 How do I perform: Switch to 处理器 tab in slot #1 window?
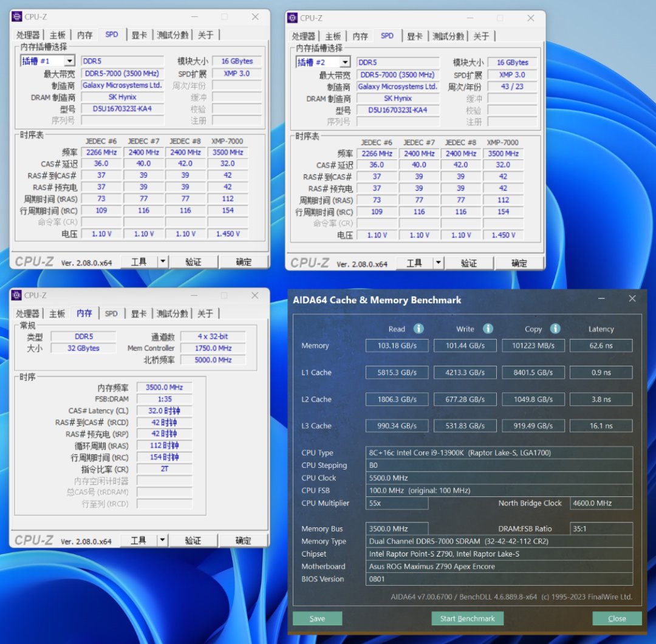click(28, 35)
